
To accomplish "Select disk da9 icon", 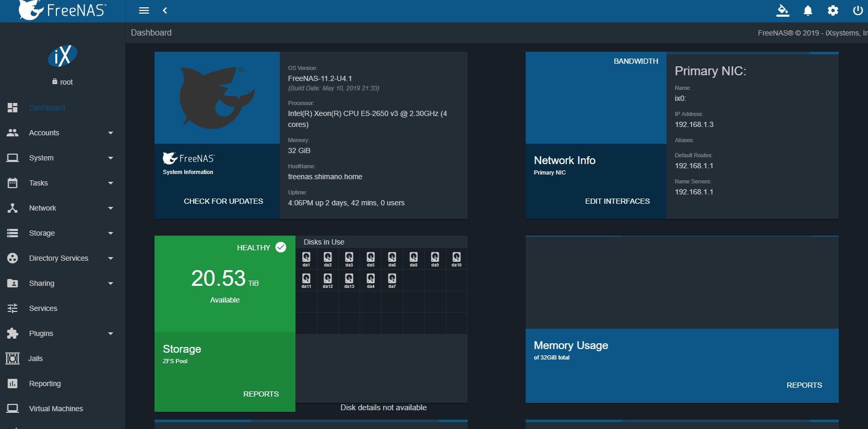I will [435, 259].
